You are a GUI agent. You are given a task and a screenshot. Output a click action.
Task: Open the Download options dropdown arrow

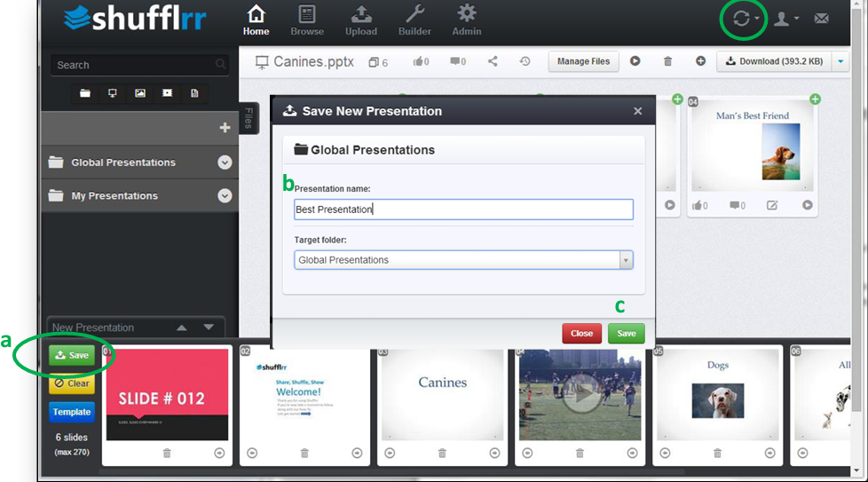click(x=840, y=61)
